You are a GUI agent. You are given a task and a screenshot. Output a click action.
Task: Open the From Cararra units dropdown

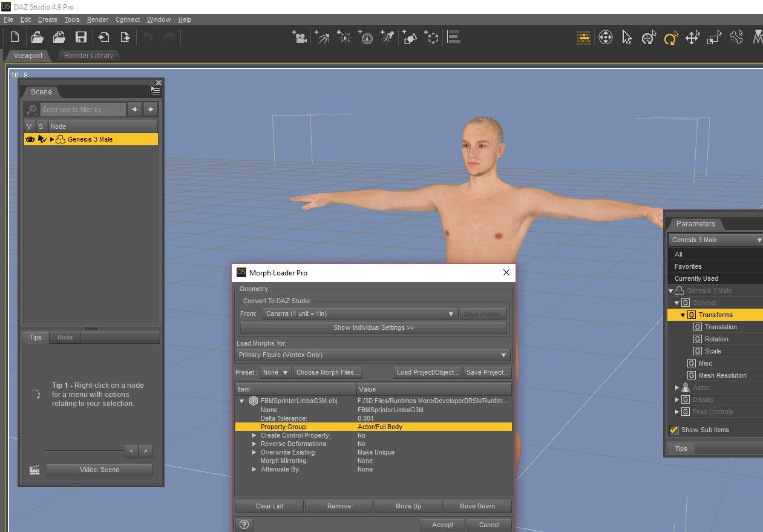click(x=359, y=314)
